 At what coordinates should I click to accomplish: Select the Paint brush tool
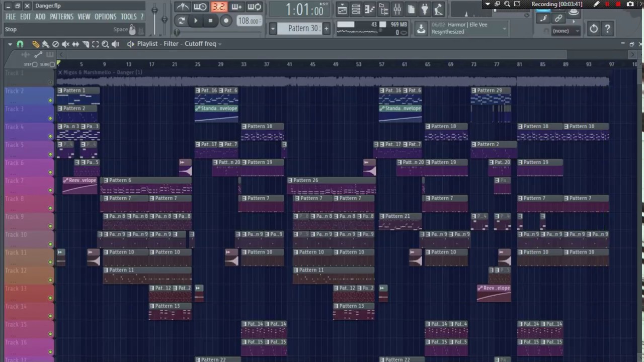(45, 44)
